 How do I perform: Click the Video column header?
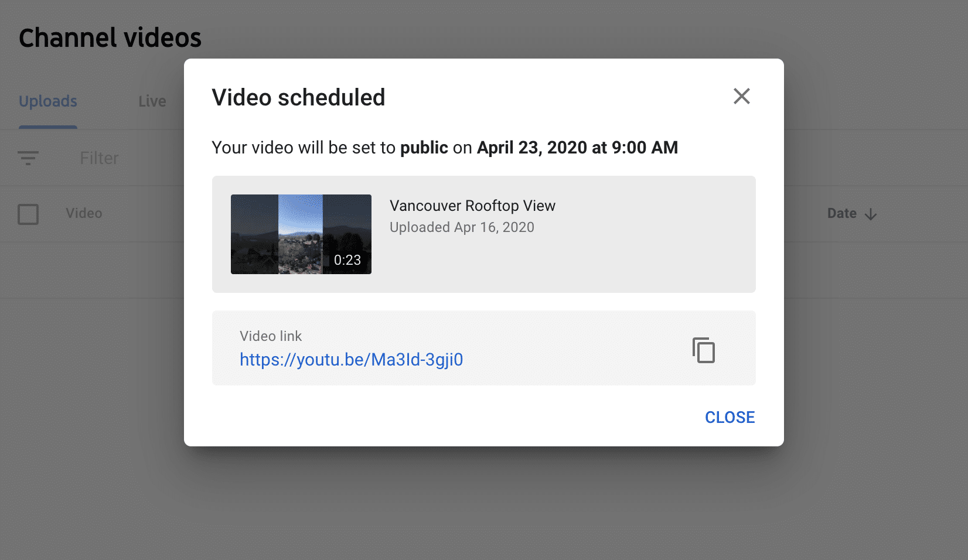point(84,213)
